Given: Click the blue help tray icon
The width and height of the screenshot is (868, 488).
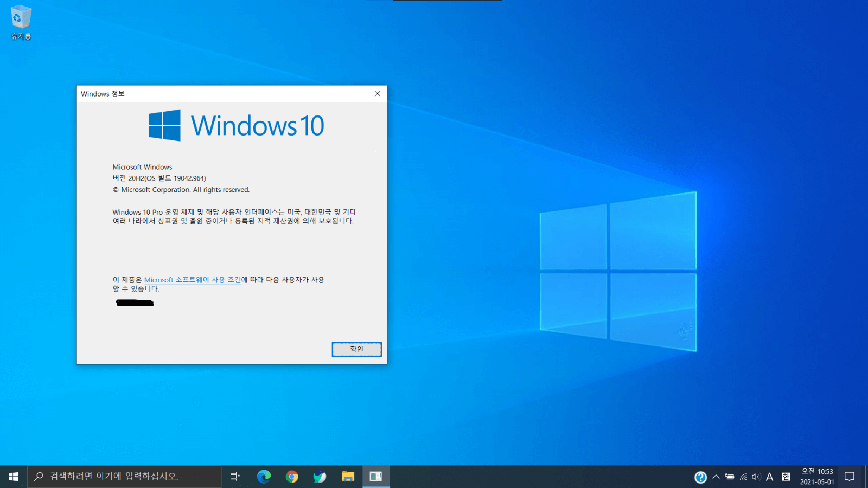Looking at the screenshot, I should pyautogui.click(x=700, y=477).
